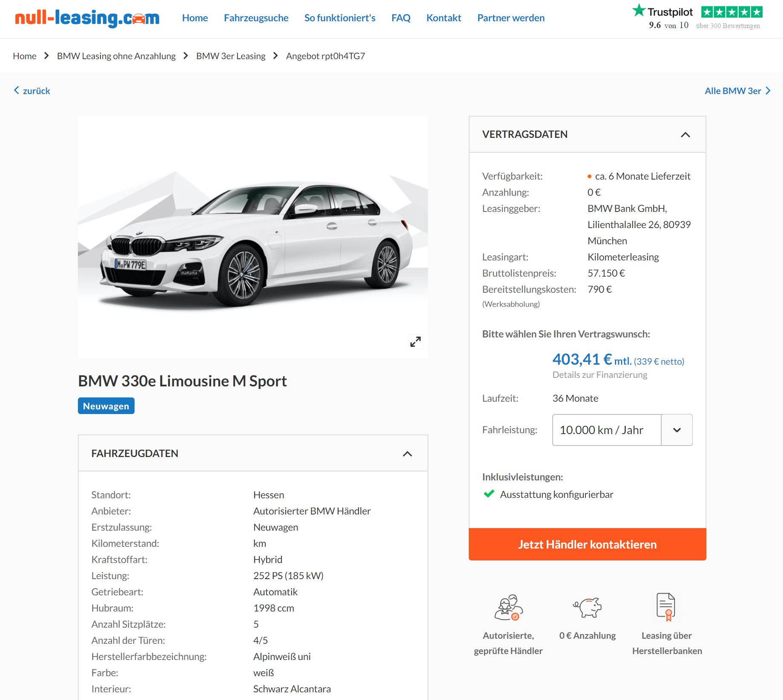
Task: Open BMW 3er Leasing breadcrumb
Action: [231, 56]
